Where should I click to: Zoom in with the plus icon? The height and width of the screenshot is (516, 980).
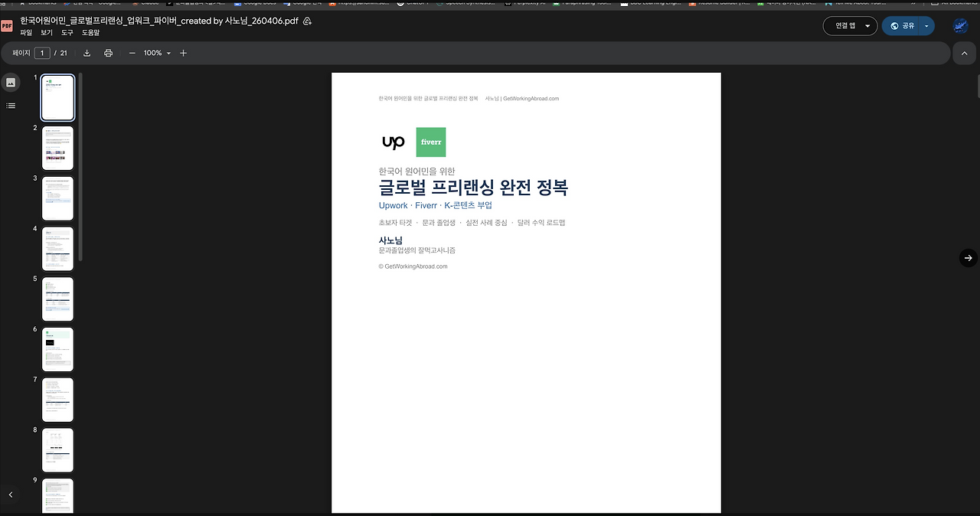[x=183, y=53]
